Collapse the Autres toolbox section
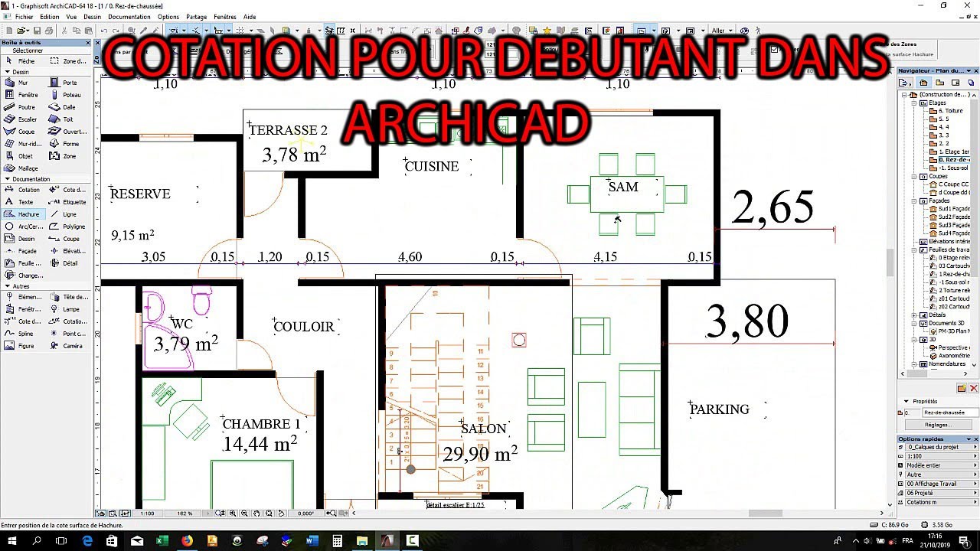The image size is (980, 551). tap(7, 286)
